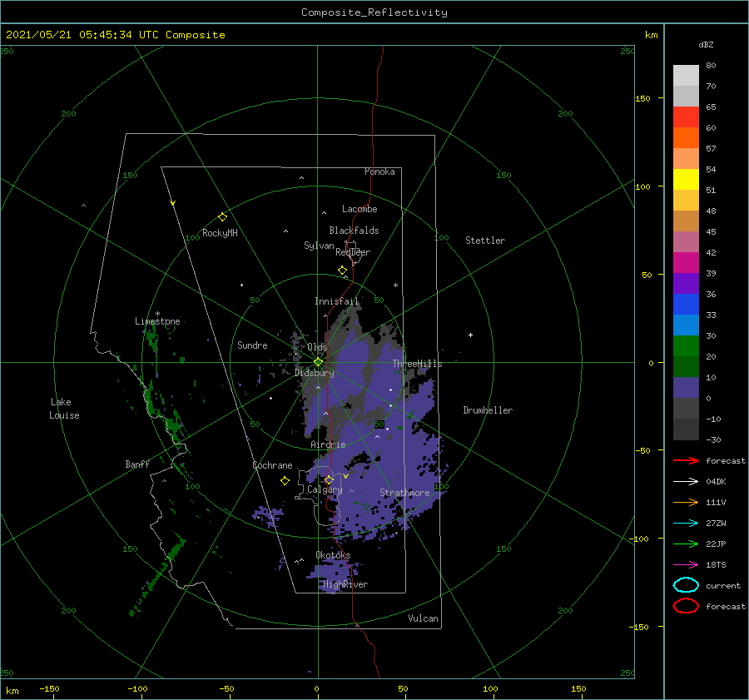Select the cyan current ellipse symbol
The height and width of the screenshot is (700, 749).
tap(686, 585)
